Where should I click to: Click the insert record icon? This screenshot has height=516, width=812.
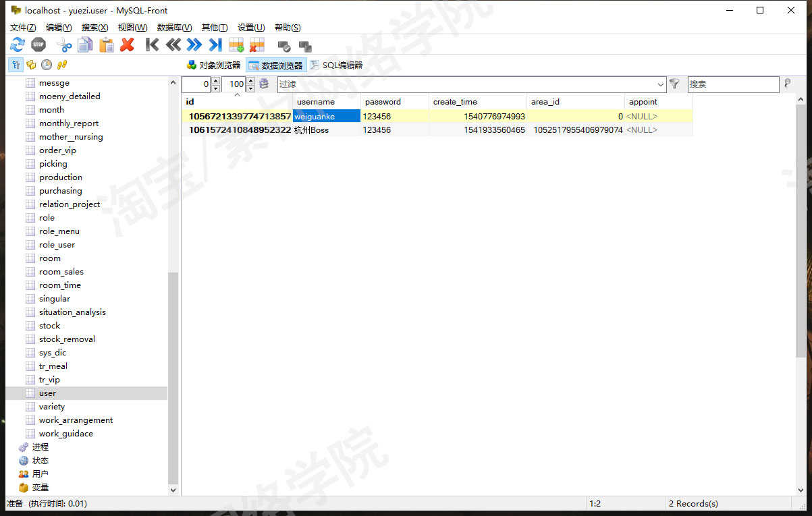(x=236, y=45)
